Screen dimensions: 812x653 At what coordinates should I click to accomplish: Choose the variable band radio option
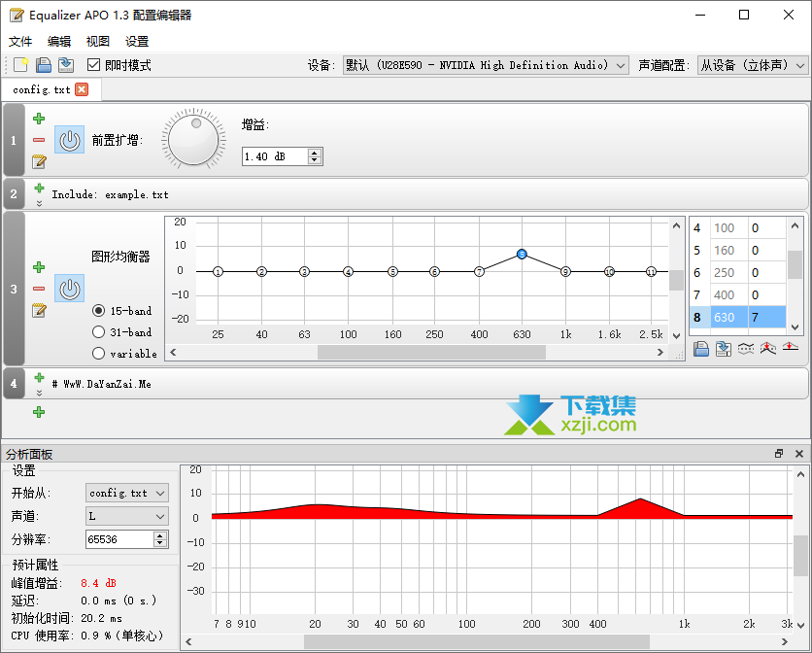[98, 354]
